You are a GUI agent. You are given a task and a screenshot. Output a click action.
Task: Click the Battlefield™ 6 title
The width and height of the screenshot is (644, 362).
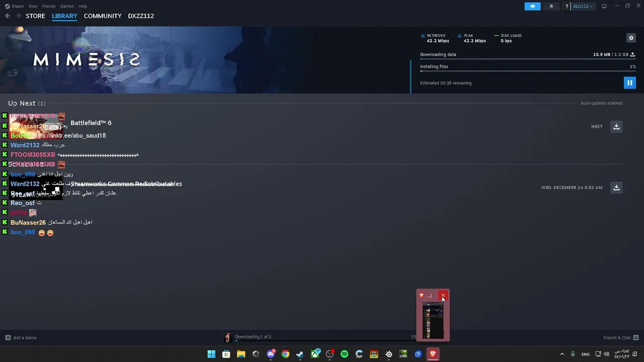pos(91,123)
